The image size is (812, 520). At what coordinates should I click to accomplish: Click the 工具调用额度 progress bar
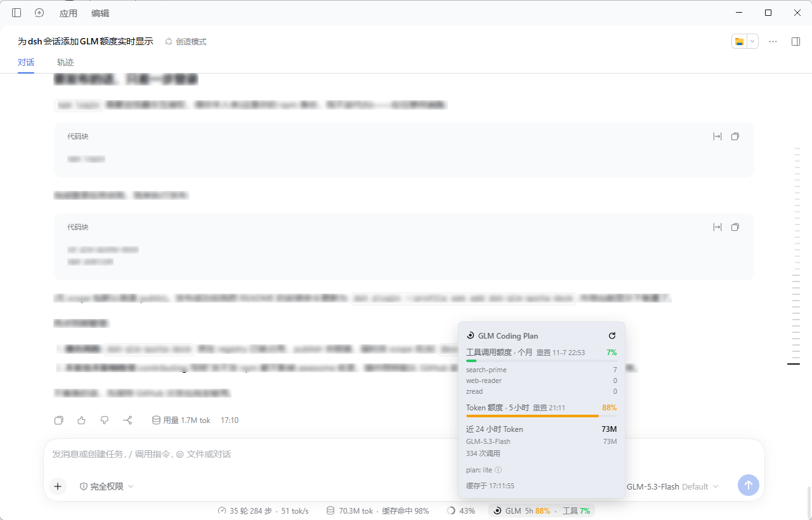541,361
